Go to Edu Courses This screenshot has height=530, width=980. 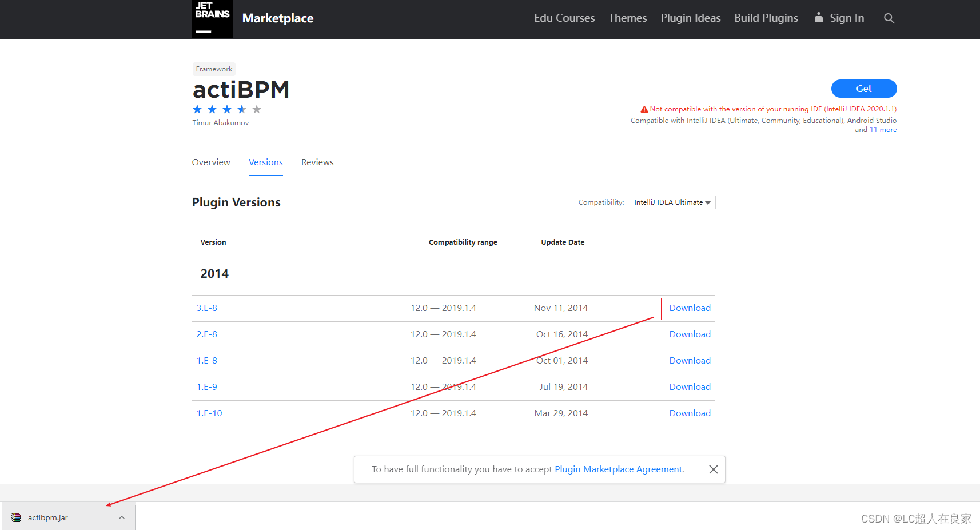[564, 18]
